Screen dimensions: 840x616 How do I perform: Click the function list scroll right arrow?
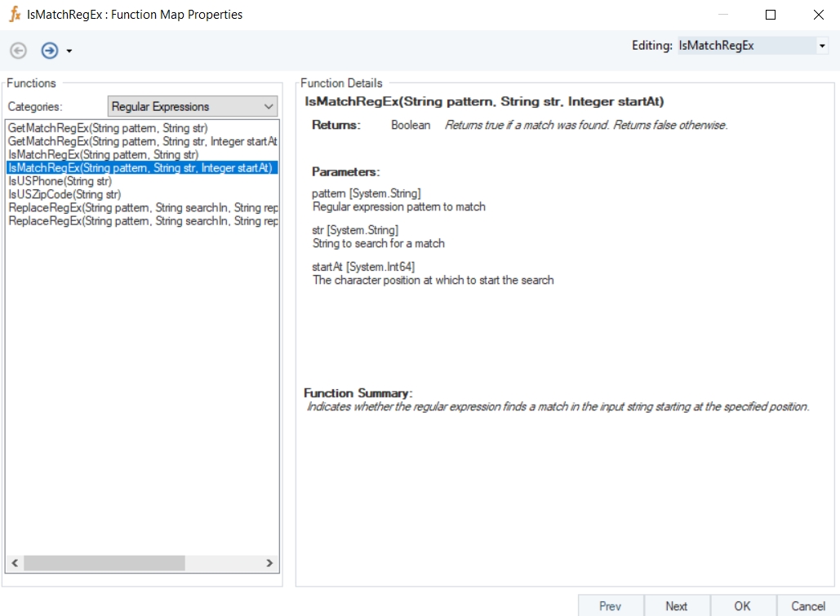click(270, 564)
